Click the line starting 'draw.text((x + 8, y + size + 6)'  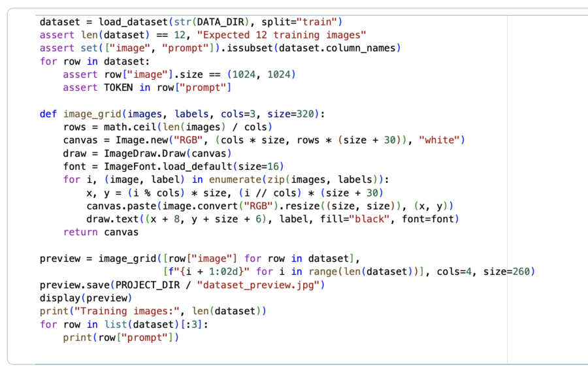click(272, 219)
